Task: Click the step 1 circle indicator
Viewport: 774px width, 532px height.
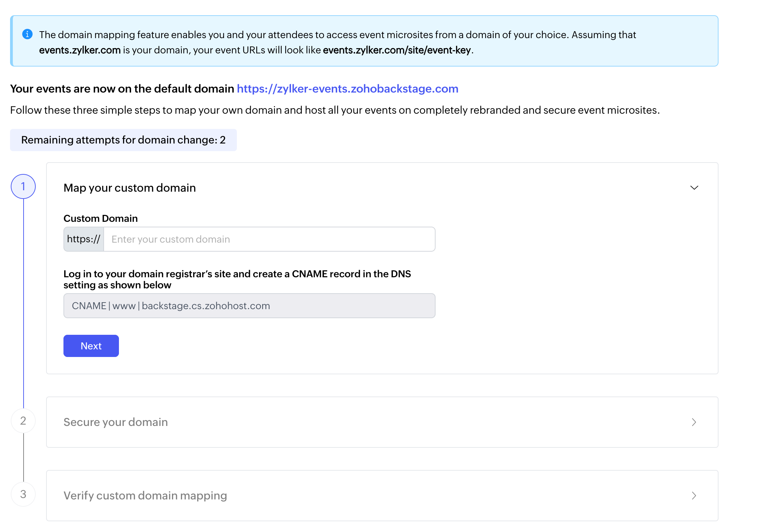Action: (23, 186)
